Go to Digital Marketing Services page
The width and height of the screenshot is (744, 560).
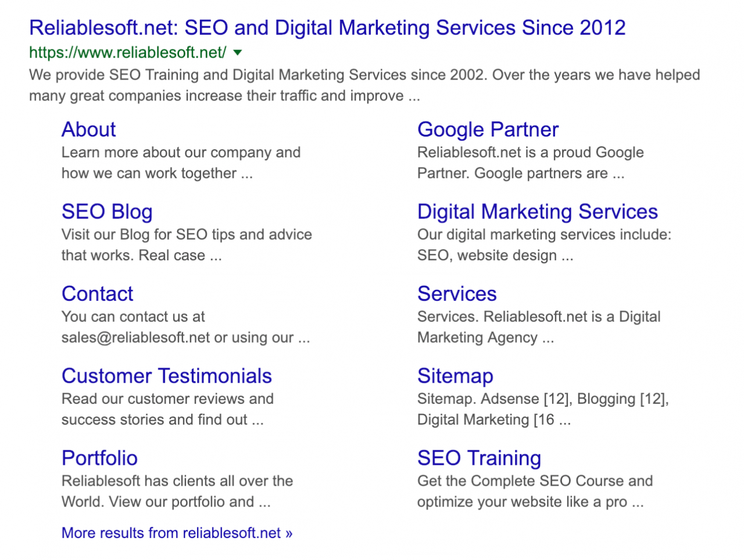(x=537, y=212)
